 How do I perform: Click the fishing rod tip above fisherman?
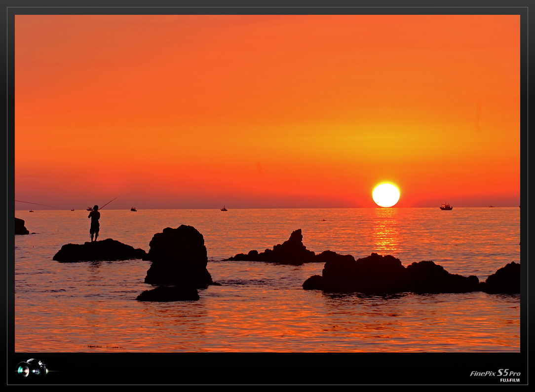(117, 197)
